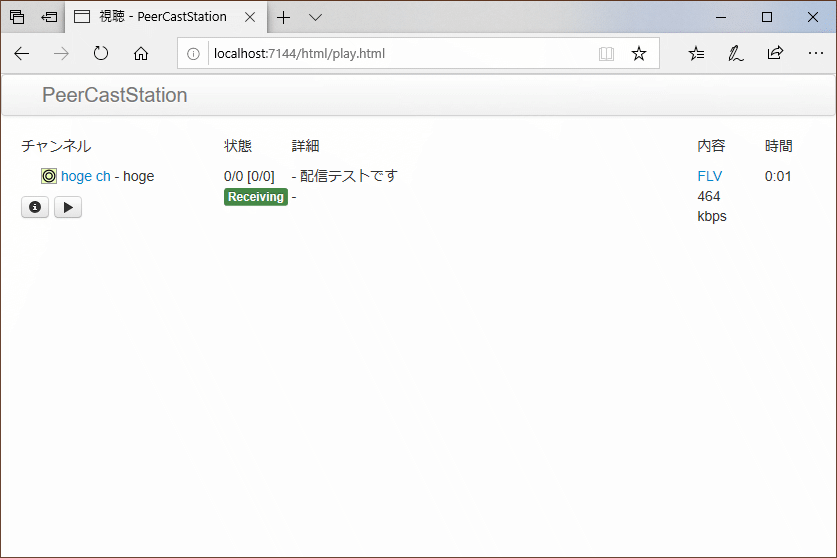The height and width of the screenshot is (558, 837).
Task: Click the FLV content link
Action: pos(709,176)
